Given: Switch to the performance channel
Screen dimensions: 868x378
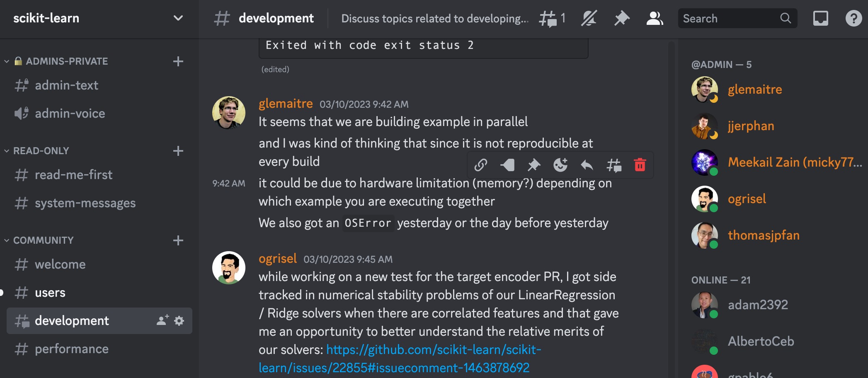Looking at the screenshot, I should pyautogui.click(x=71, y=349).
